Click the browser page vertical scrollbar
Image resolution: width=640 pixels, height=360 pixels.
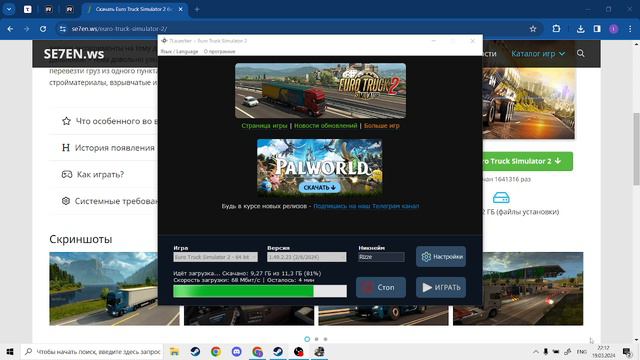[x=636, y=148]
